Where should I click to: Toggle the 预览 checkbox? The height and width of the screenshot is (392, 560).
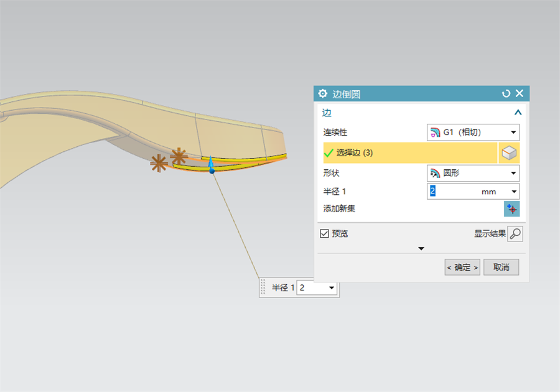click(324, 233)
